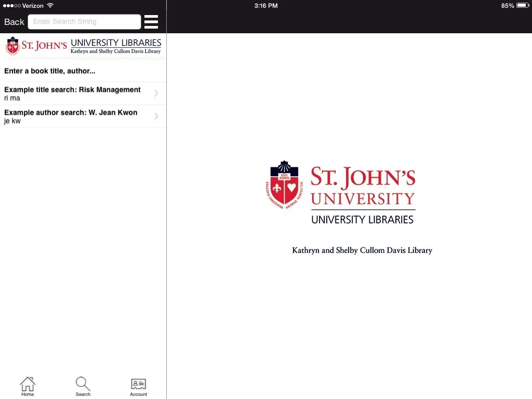The width and height of the screenshot is (532, 399).
Task: Open Example author search: W. Jean Kwon
Action: (x=83, y=116)
